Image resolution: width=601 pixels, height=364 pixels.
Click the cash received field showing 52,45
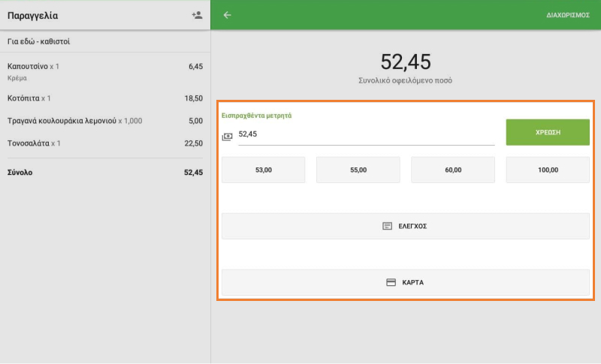pyautogui.click(x=366, y=134)
